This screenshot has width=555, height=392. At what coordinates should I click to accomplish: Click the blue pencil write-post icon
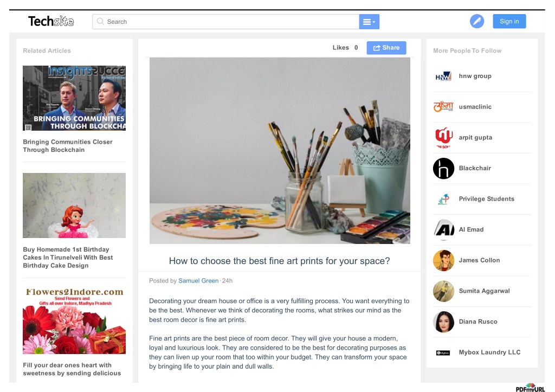click(477, 22)
